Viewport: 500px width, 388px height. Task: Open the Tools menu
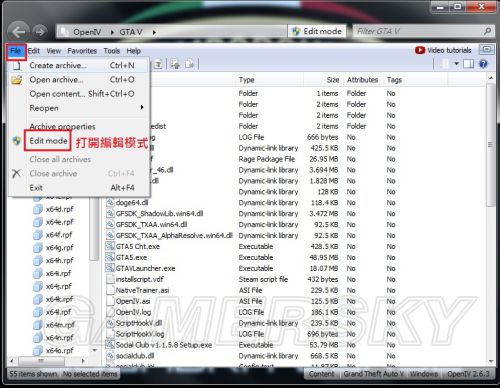[x=112, y=51]
